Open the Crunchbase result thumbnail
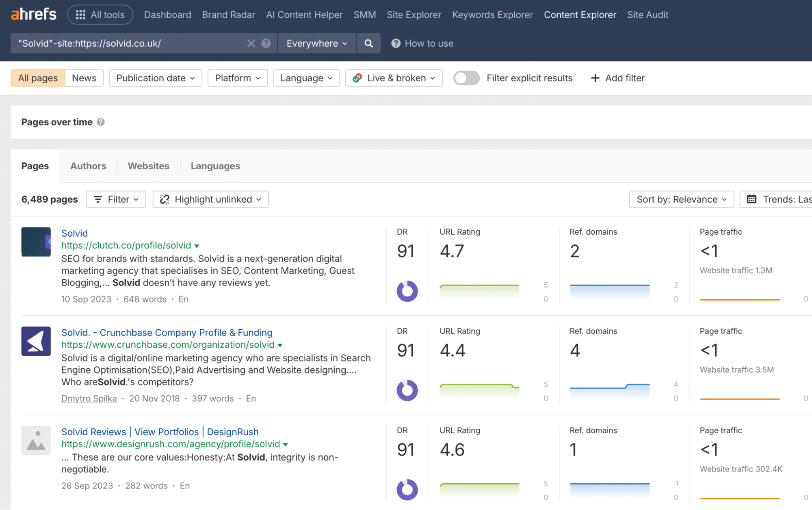 [x=36, y=341]
